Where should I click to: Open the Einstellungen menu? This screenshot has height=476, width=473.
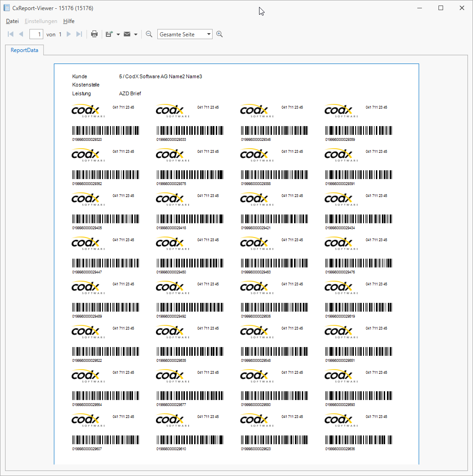(41, 21)
